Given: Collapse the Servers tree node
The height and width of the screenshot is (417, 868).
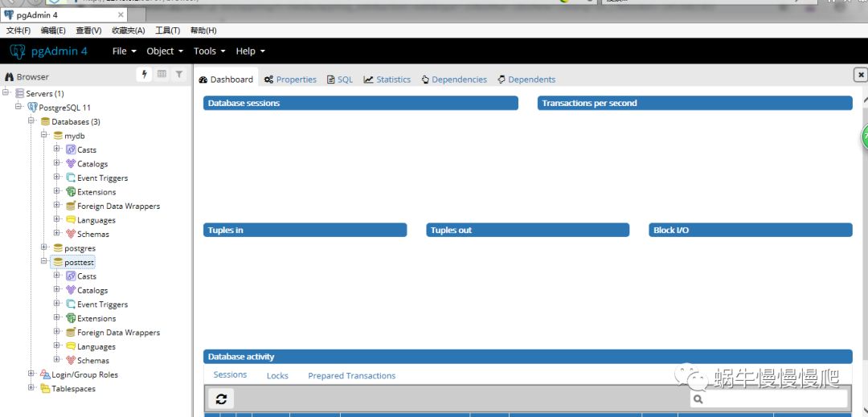Looking at the screenshot, I should 6,92.
